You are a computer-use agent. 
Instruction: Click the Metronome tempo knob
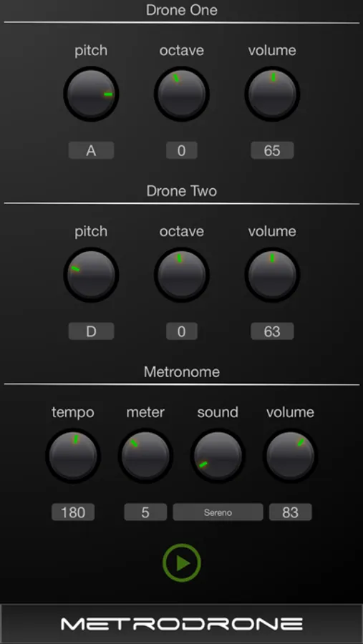click(x=73, y=456)
